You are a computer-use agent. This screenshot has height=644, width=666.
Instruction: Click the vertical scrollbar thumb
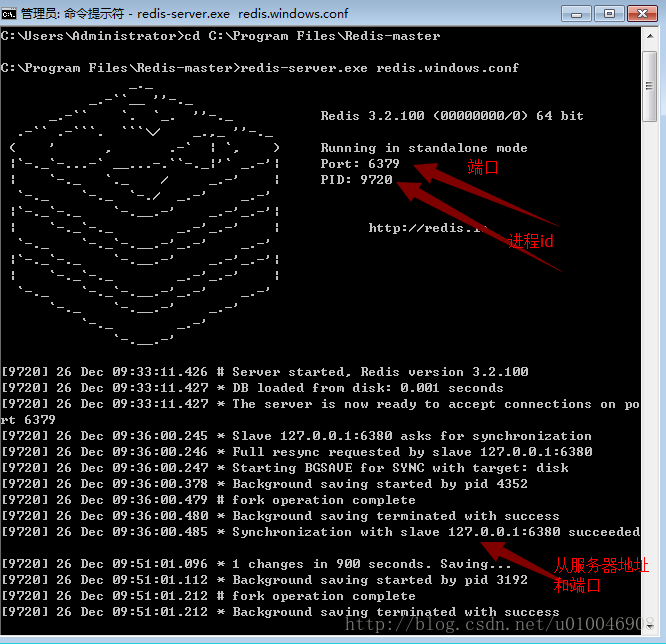650,86
